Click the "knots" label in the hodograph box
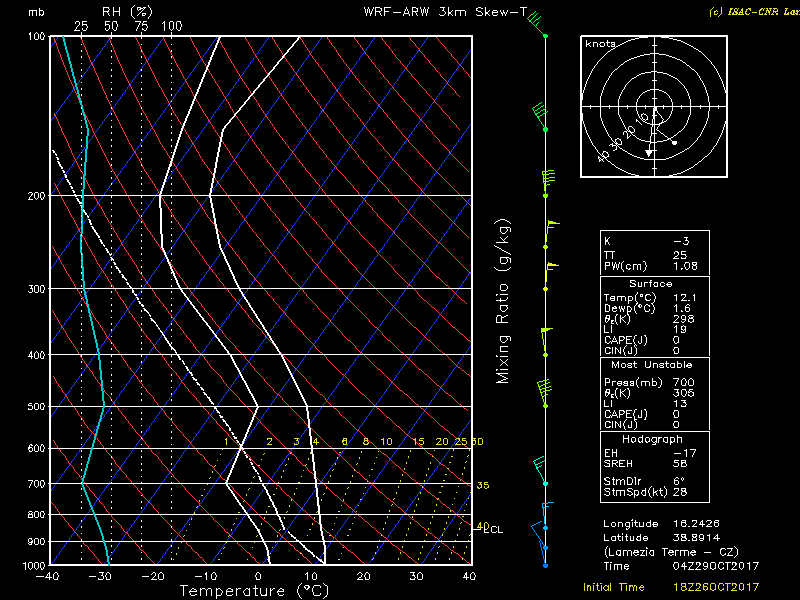800x600 pixels. [600, 44]
